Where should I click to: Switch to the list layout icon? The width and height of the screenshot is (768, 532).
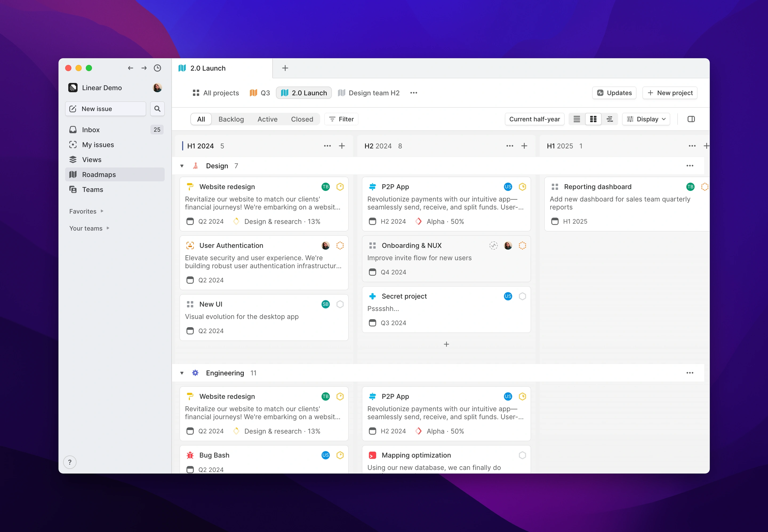click(577, 119)
